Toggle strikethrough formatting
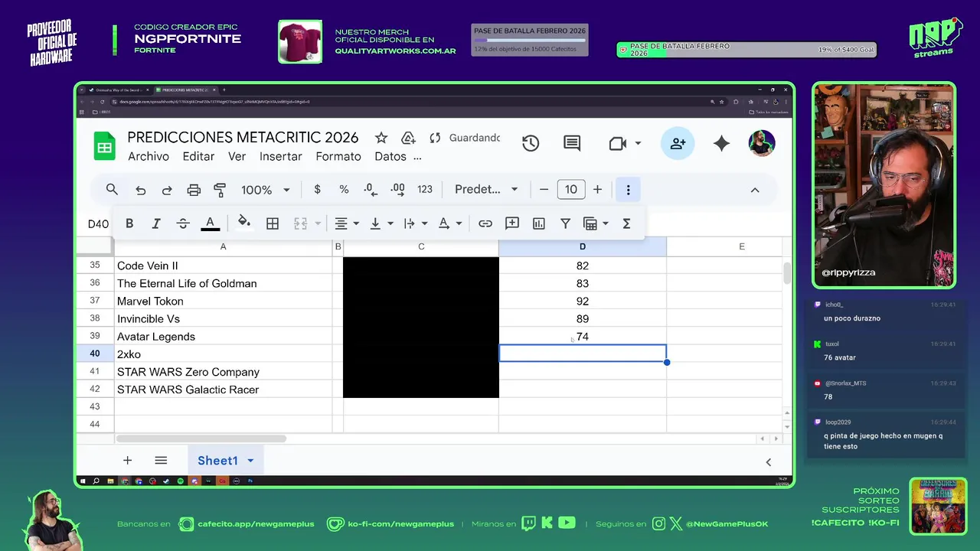Image resolution: width=980 pixels, height=551 pixels. 183,223
